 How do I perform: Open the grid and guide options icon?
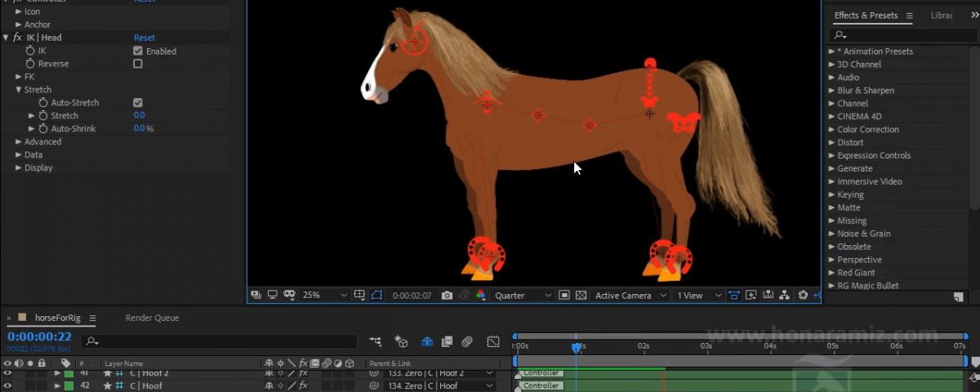coord(359,295)
